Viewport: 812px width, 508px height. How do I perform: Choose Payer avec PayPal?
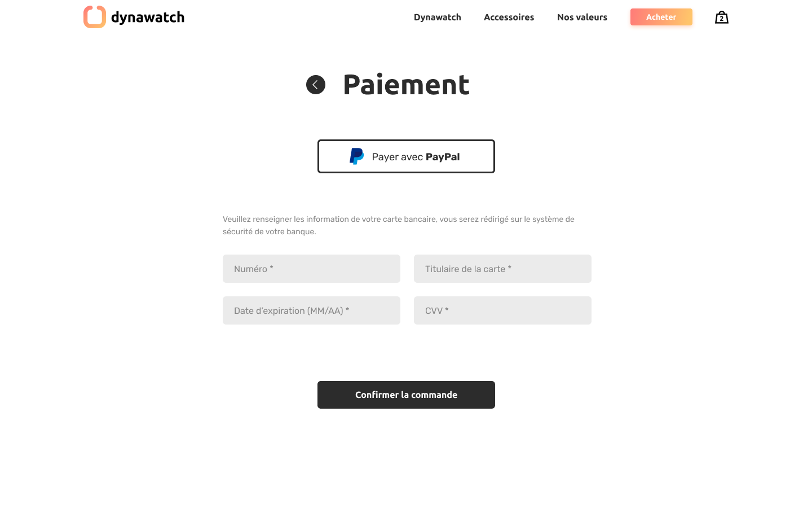[x=406, y=156]
